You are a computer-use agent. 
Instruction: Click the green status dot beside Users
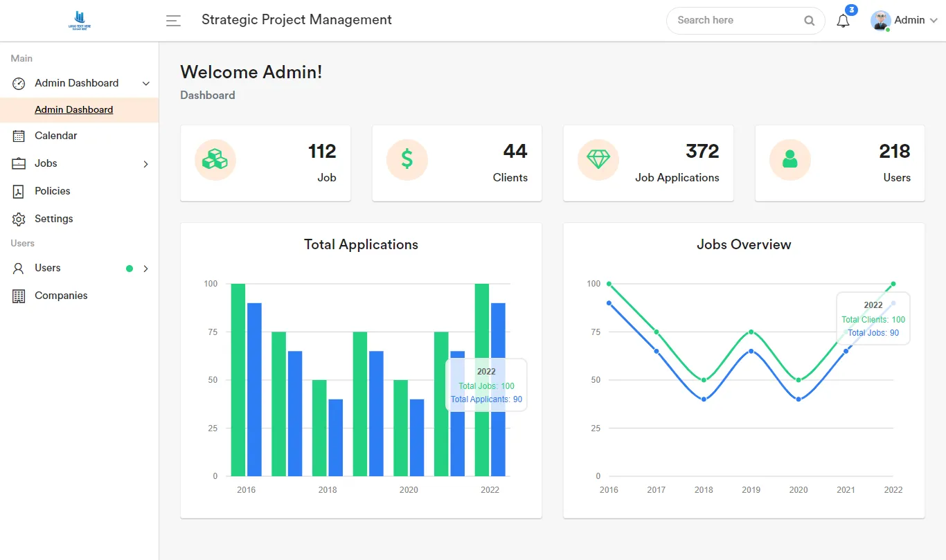pyautogui.click(x=130, y=269)
